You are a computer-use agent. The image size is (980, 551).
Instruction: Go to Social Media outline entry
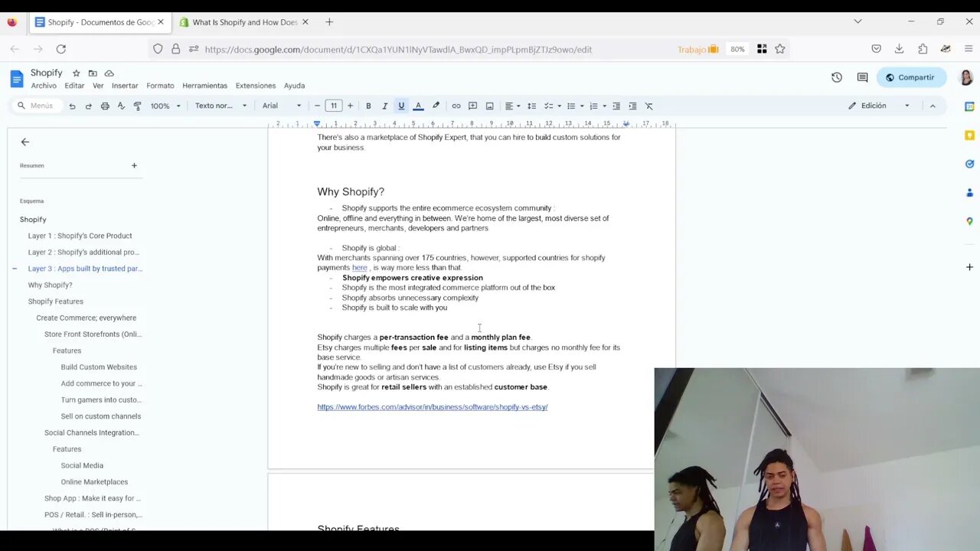(x=82, y=465)
